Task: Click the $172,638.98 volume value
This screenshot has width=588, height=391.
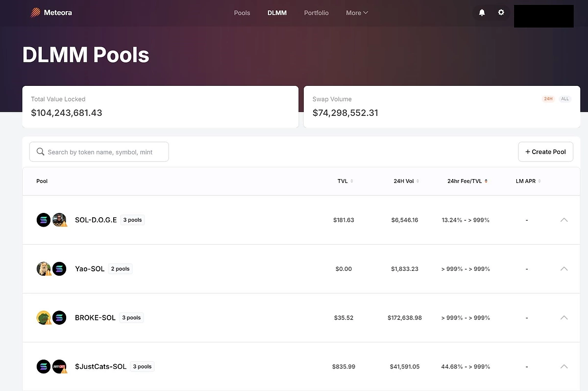Action: pos(405,317)
